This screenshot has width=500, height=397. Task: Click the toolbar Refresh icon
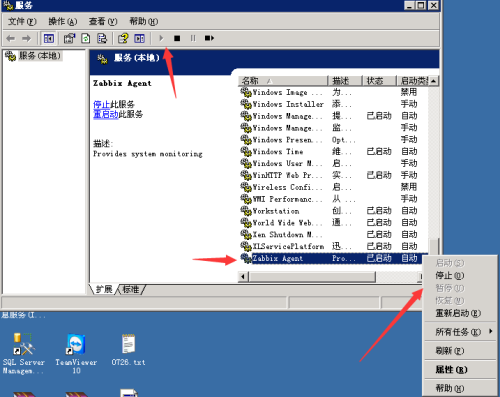click(x=86, y=39)
